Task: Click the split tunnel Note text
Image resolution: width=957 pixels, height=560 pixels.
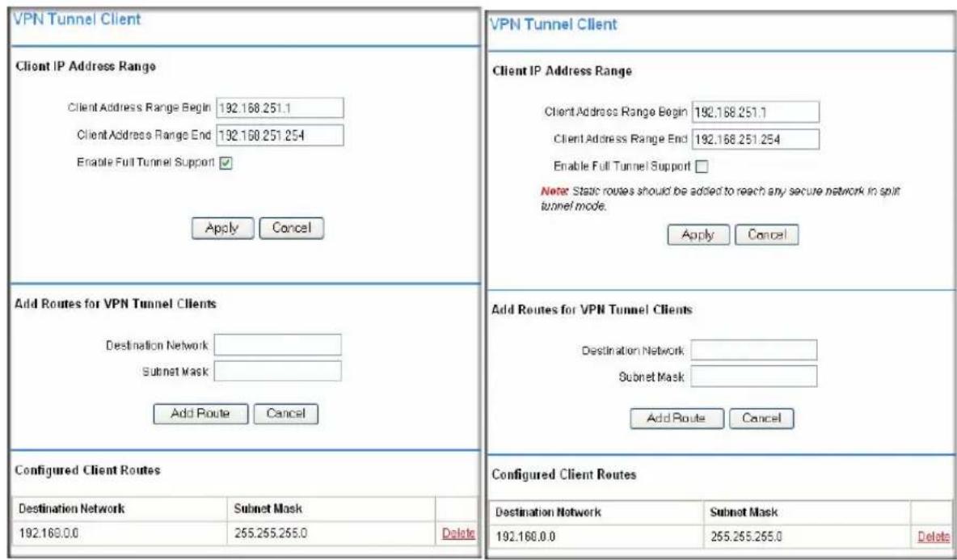Action: pyautogui.click(x=720, y=198)
